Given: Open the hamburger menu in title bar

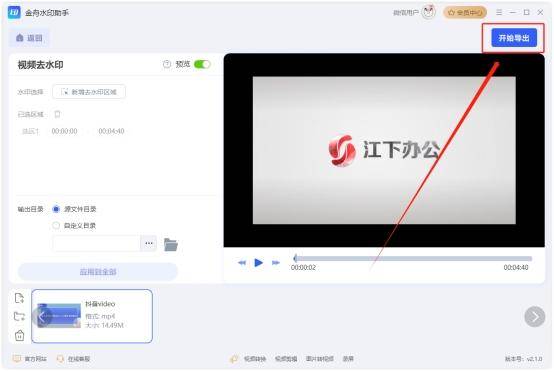Looking at the screenshot, I should [499, 12].
